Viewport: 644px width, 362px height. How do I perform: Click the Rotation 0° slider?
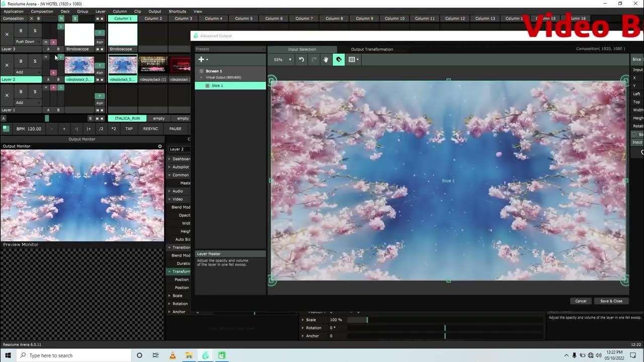point(445,328)
